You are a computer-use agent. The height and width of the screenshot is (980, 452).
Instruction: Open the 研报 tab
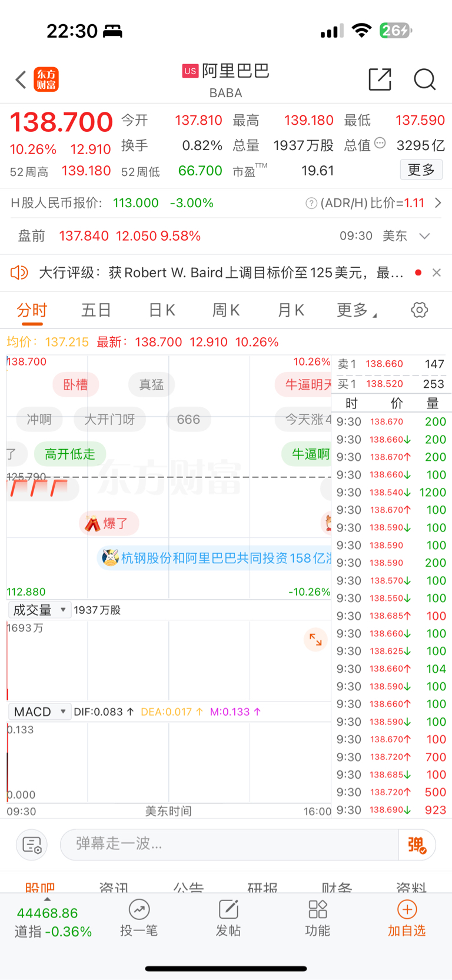(262, 887)
